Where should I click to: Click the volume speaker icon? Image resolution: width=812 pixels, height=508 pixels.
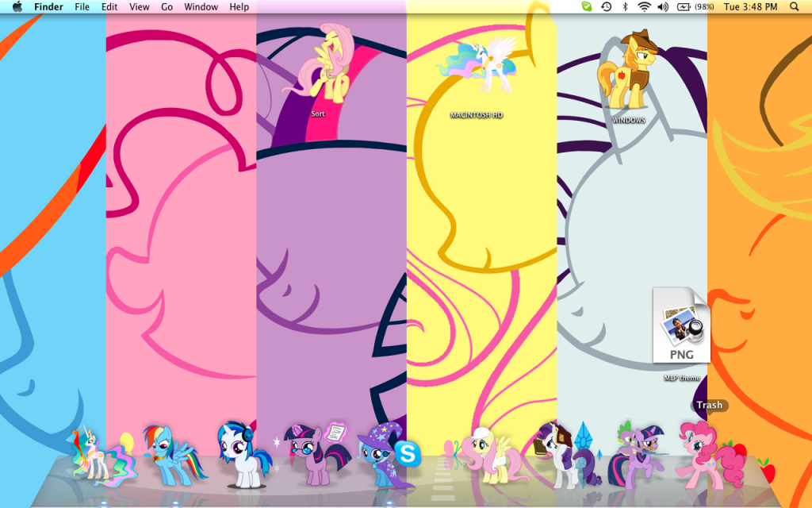coord(663,6)
